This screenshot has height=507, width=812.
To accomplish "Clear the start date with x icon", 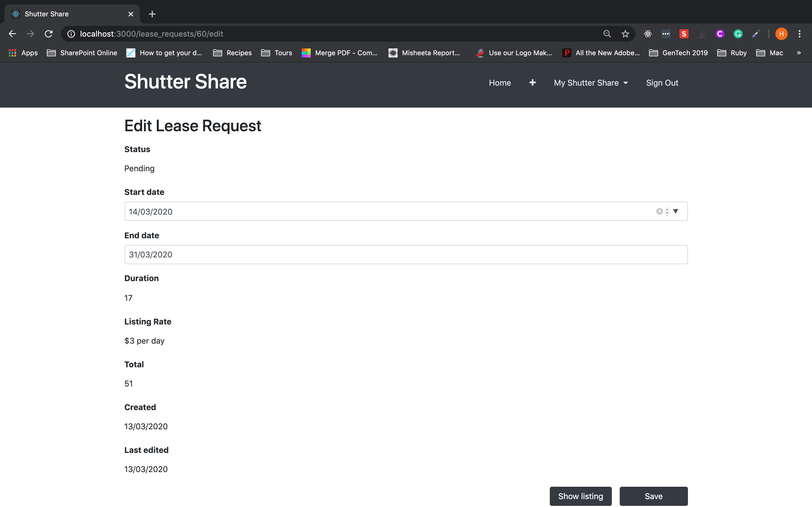I will pyautogui.click(x=659, y=211).
